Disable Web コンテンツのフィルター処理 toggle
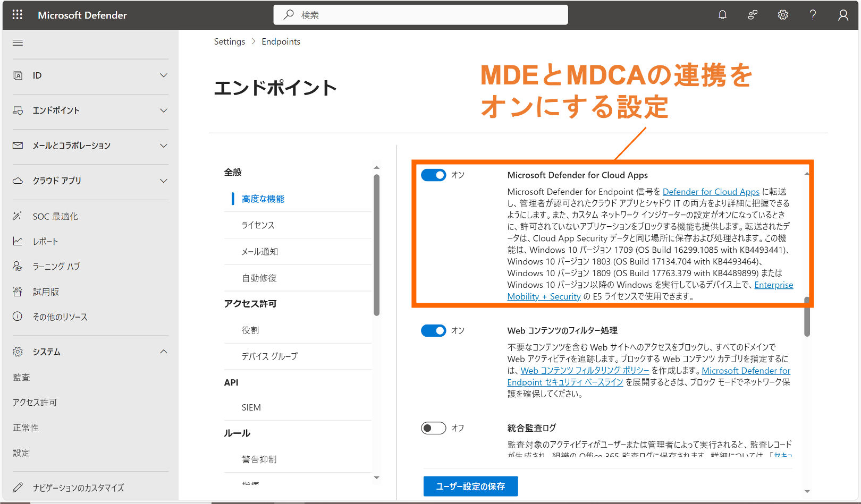Screen dimensions: 861x504 433,331
